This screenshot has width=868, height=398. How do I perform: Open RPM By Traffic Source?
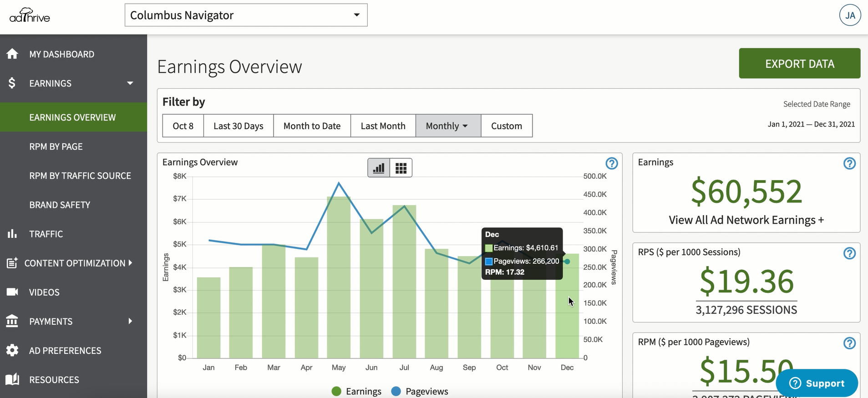tap(80, 176)
